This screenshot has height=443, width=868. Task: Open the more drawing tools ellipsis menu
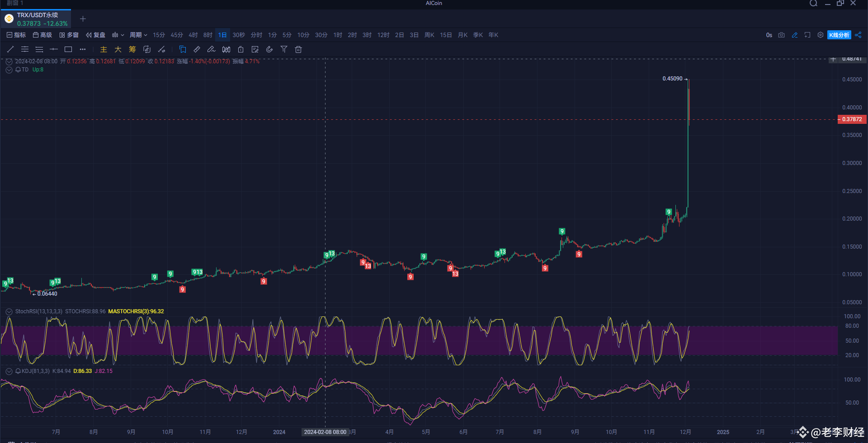(82, 49)
